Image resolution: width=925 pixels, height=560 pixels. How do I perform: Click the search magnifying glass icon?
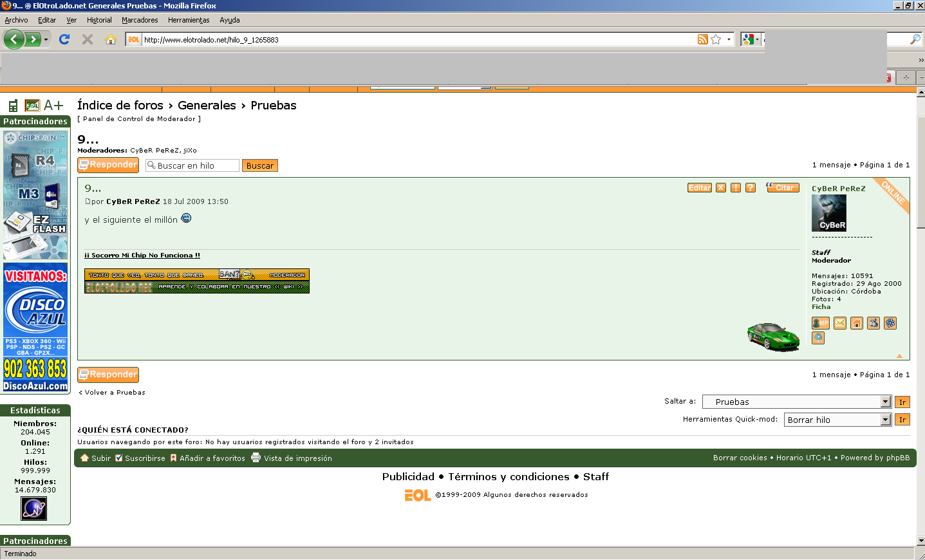[915, 40]
